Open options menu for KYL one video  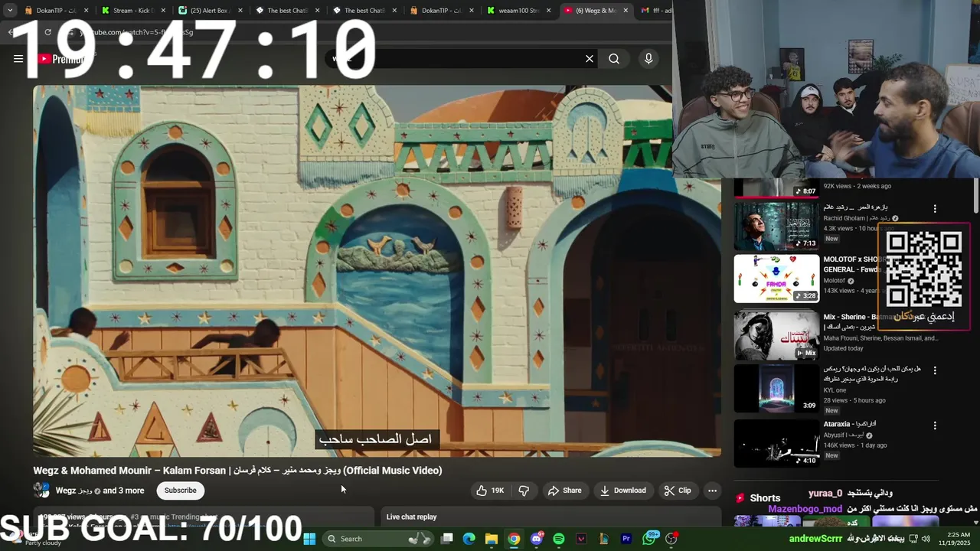click(935, 370)
